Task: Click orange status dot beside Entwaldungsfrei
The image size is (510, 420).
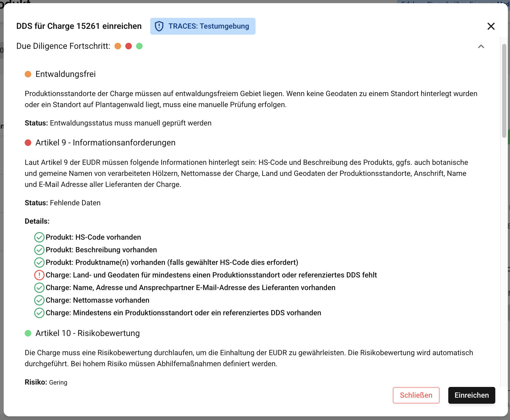Action: pos(28,74)
